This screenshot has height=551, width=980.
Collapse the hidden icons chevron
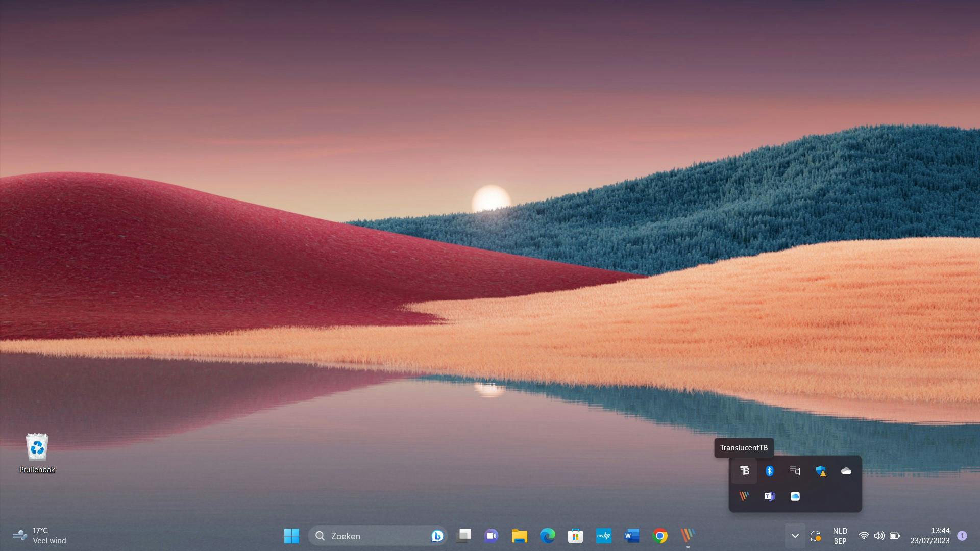pos(795,536)
